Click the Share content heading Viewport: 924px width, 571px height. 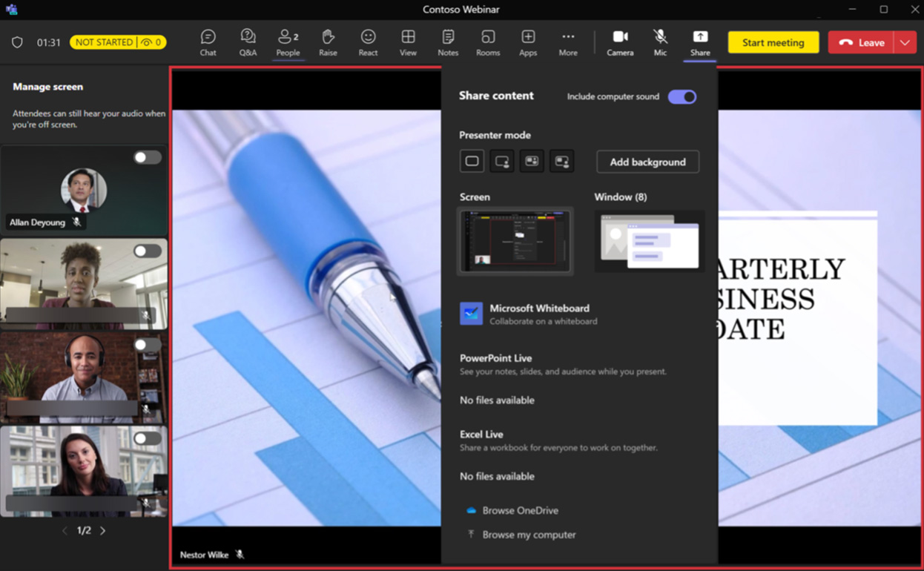pos(496,96)
